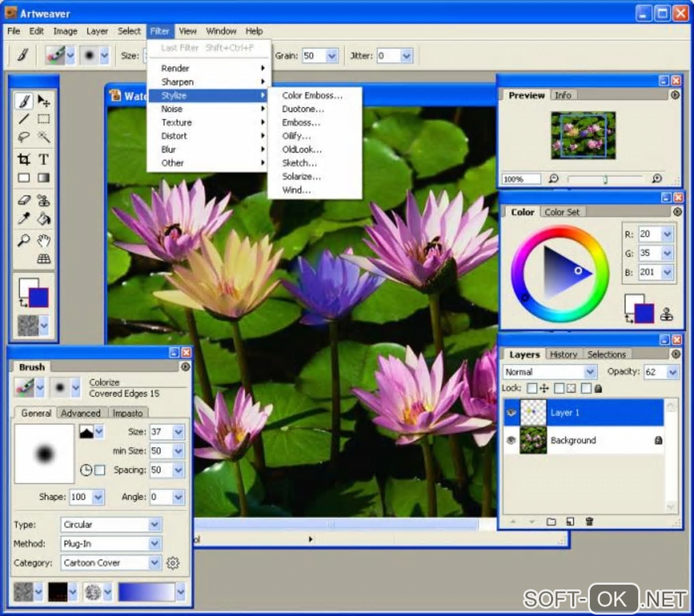The height and width of the screenshot is (616, 694).
Task: Toggle visibility of Layer 1
Action: [x=512, y=412]
